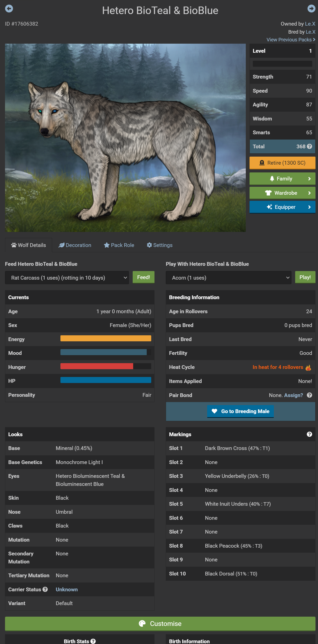Click Age '1 year 0 months (Adult)'

(x=124, y=311)
